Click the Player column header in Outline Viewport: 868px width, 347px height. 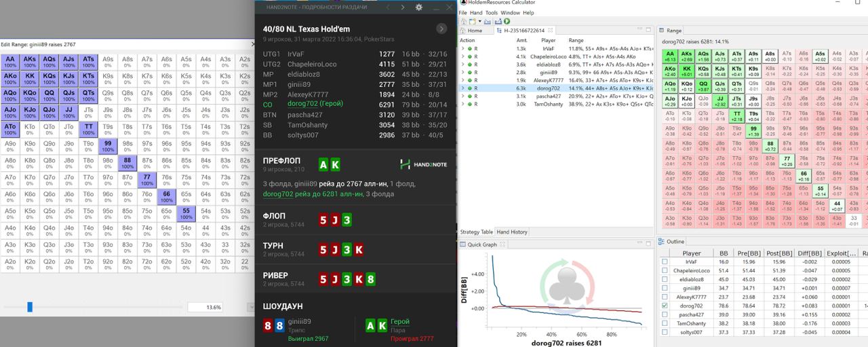[691, 253]
